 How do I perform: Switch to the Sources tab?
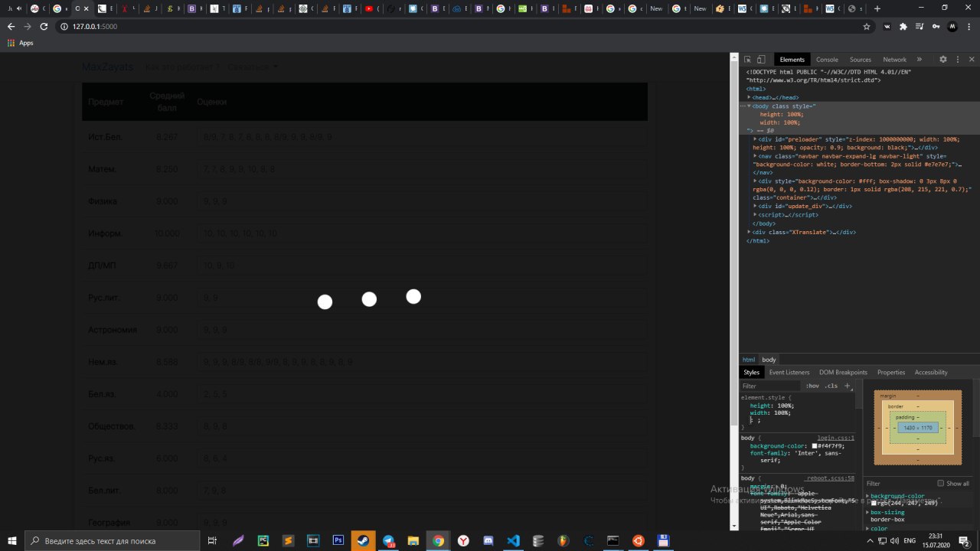tap(860, 60)
